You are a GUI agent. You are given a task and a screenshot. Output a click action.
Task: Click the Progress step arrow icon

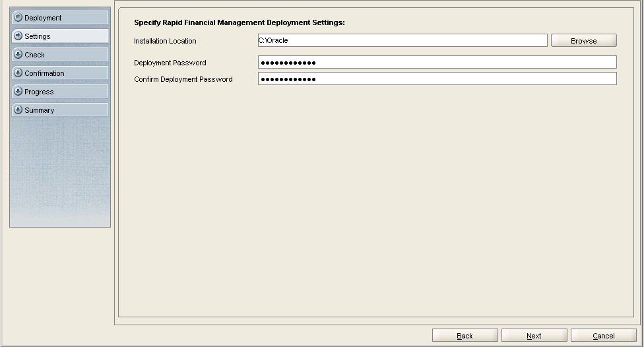coord(18,91)
